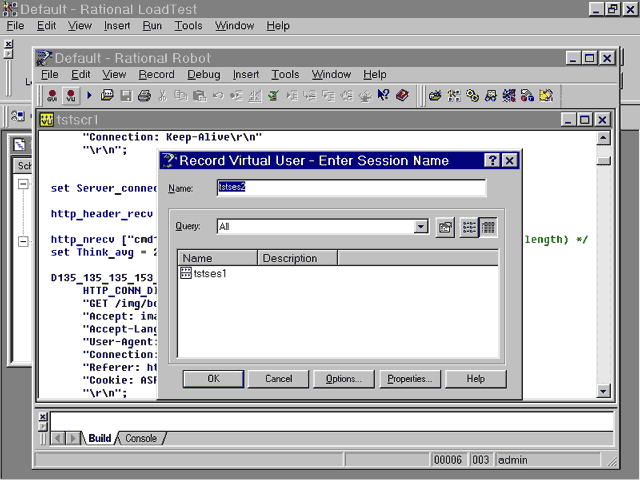The width and height of the screenshot is (640, 480).
Task: Click the Cut scissors toolbar icon
Action: coord(162,96)
